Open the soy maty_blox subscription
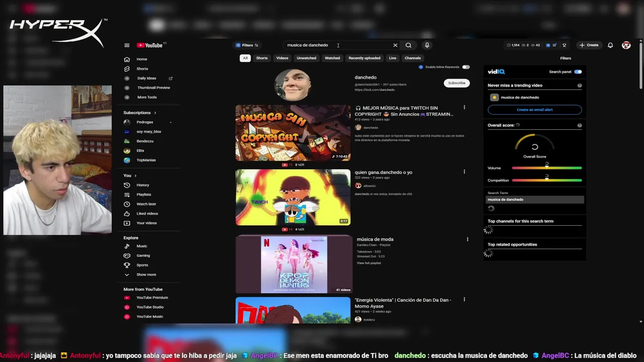 tap(149, 132)
